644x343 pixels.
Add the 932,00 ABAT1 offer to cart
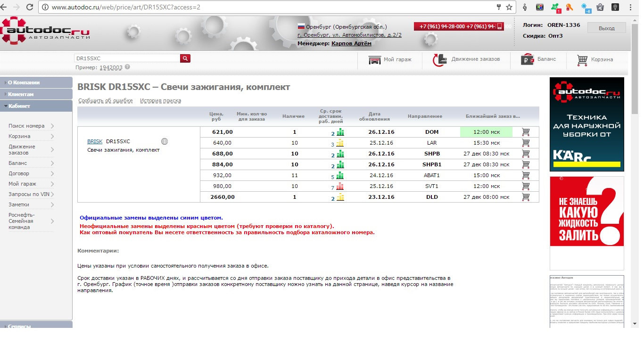point(526,175)
